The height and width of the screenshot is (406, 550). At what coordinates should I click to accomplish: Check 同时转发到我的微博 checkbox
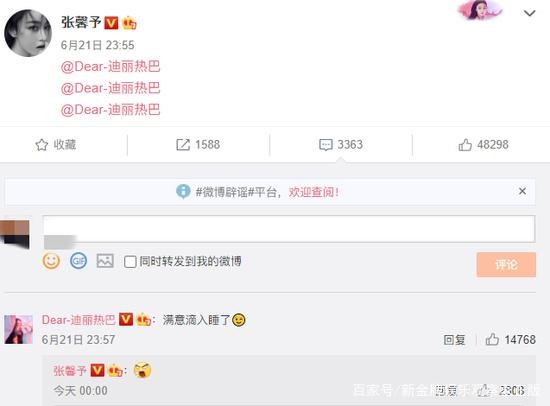pos(130,262)
